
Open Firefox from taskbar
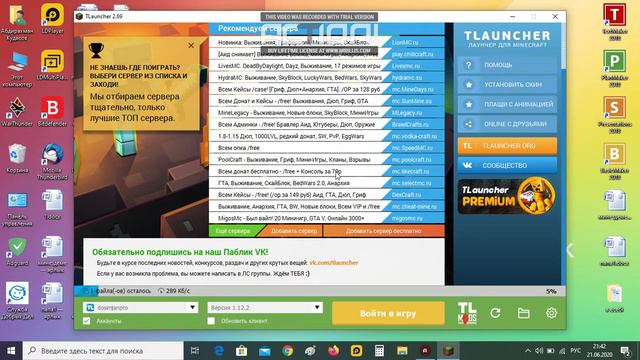pyautogui.click(x=333, y=351)
